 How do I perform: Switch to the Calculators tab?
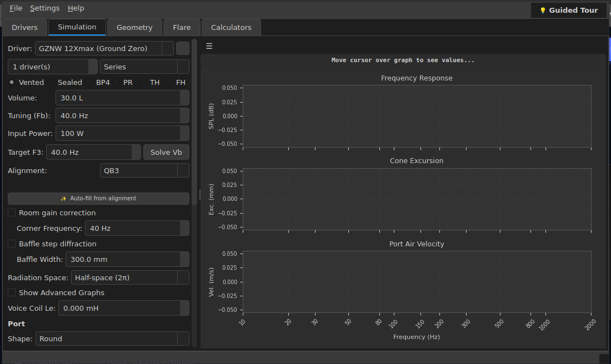coord(231,27)
